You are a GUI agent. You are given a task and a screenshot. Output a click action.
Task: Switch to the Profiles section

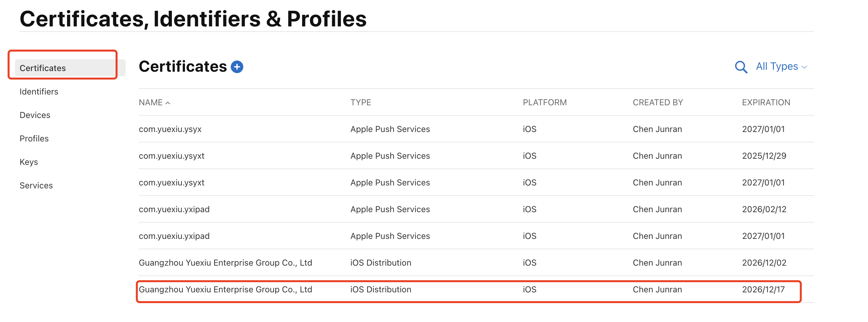[x=34, y=139]
